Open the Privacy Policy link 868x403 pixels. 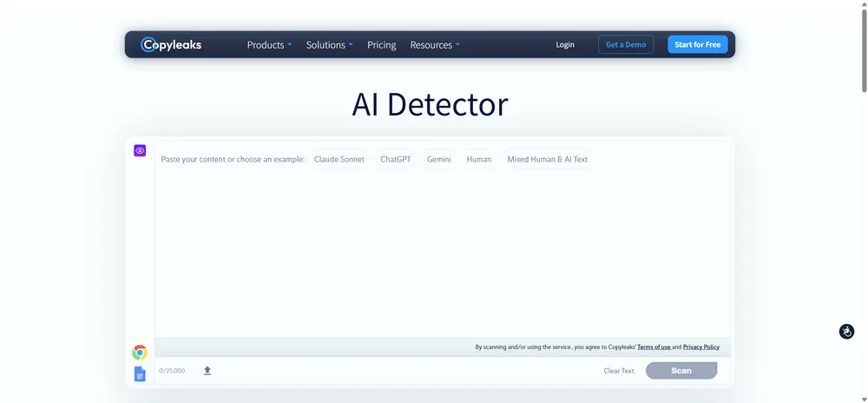tap(700, 347)
